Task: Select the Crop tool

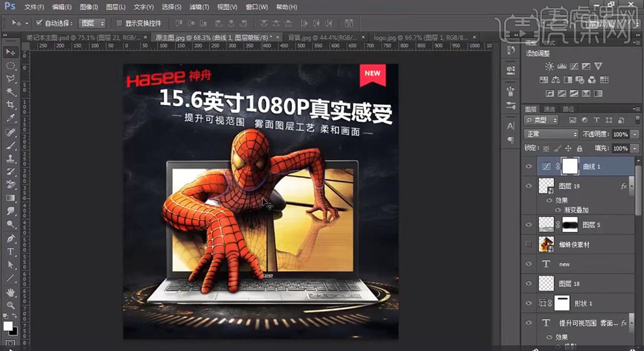Action: 10,105
